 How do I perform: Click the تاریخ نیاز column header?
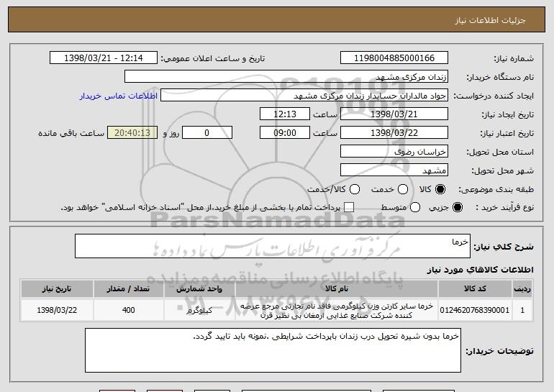pyautogui.click(x=57, y=289)
